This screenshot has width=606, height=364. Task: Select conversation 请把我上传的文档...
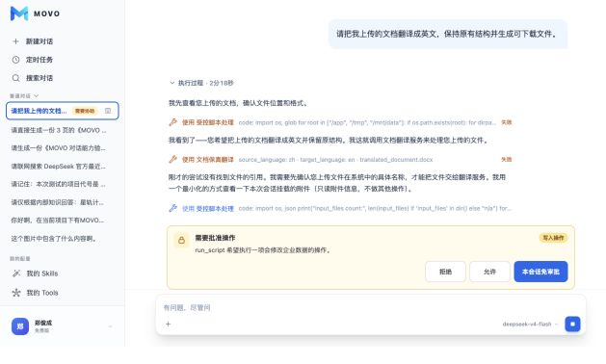coord(63,111)
